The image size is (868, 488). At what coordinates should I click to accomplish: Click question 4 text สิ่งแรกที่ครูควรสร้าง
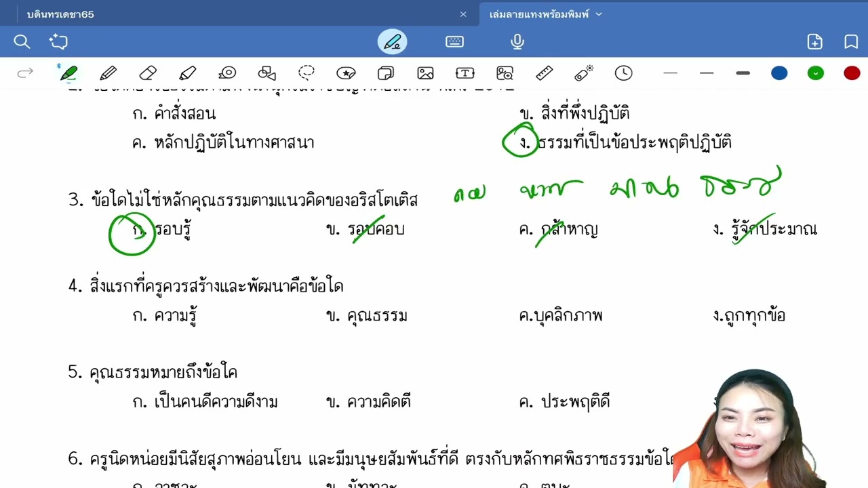[x=205, y=286]
